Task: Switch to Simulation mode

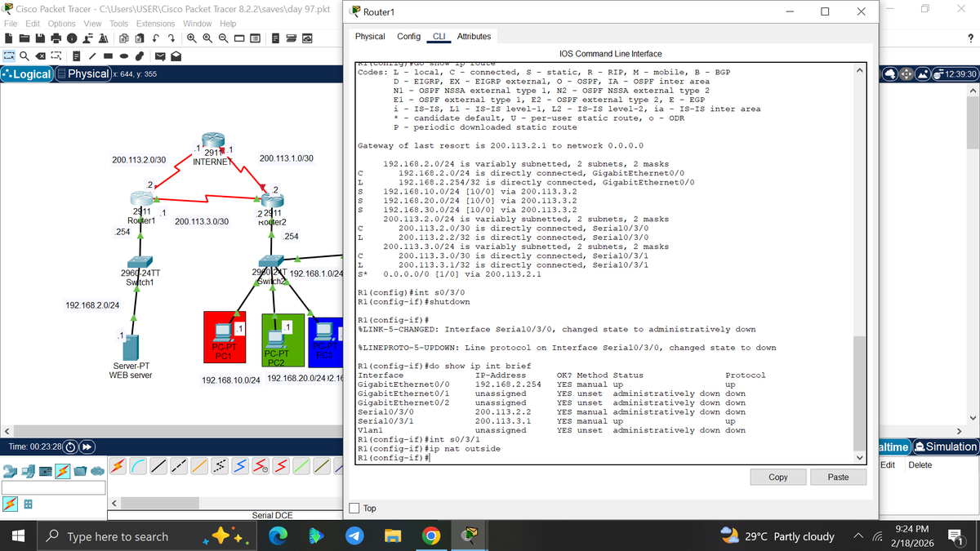Action: 947,447
